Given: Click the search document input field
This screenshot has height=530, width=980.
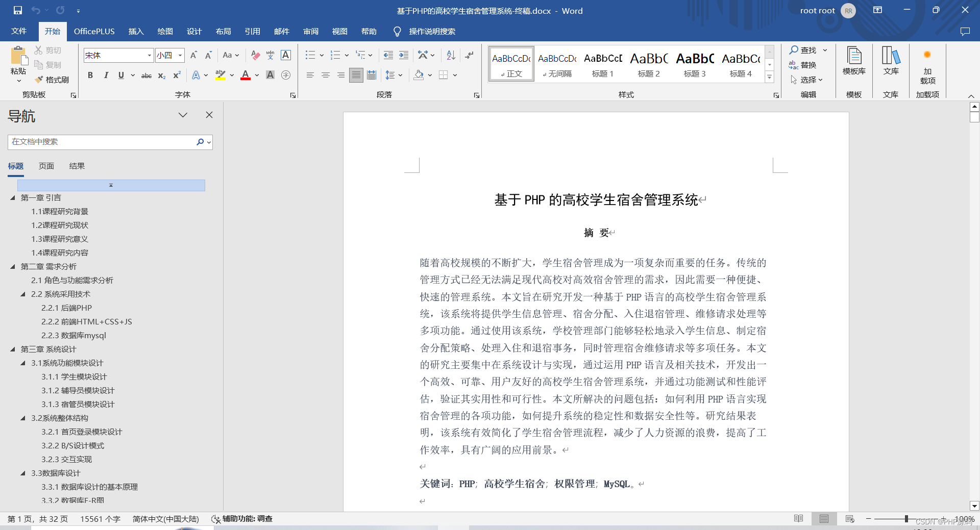Looking at the screenshot, I should (x=102, y=142).
